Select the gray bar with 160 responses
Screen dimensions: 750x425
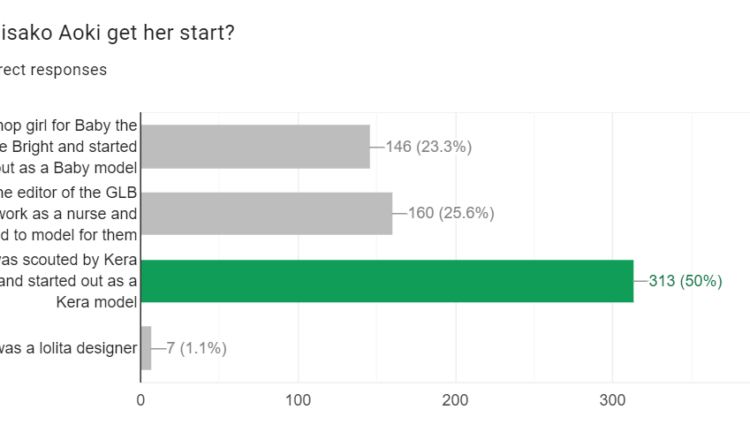point(266,213)
